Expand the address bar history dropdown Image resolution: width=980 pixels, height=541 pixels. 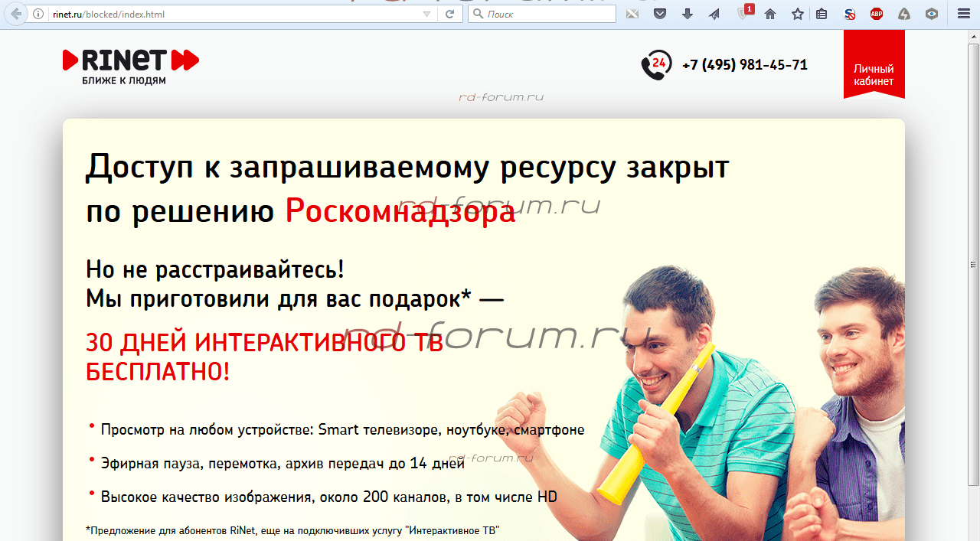(426, 14)
